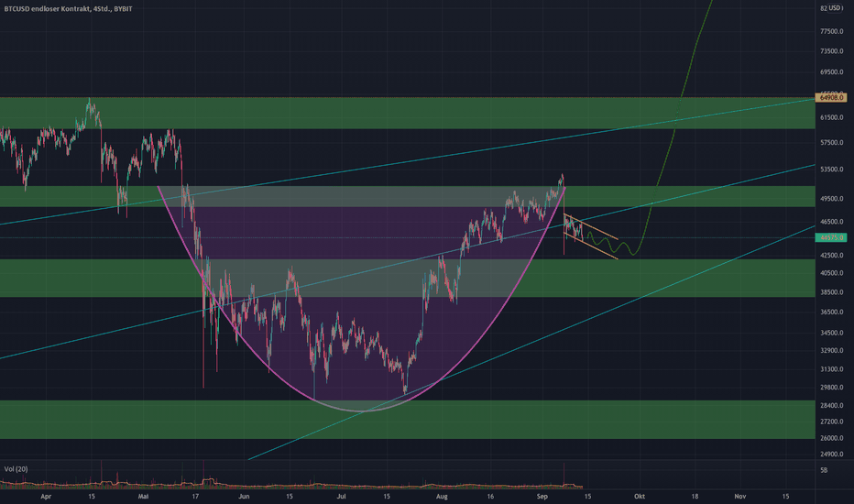The image size is (854, 504).
Task: Click the 77500.0 price axis value
Action: (x=832, y=31)
